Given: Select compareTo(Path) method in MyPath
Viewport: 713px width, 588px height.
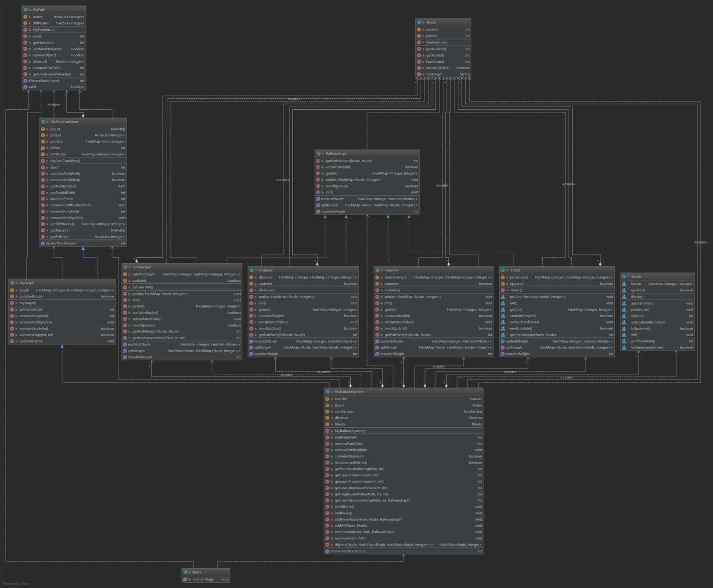Looking at the screenshot, I should (x=47, y=68).
